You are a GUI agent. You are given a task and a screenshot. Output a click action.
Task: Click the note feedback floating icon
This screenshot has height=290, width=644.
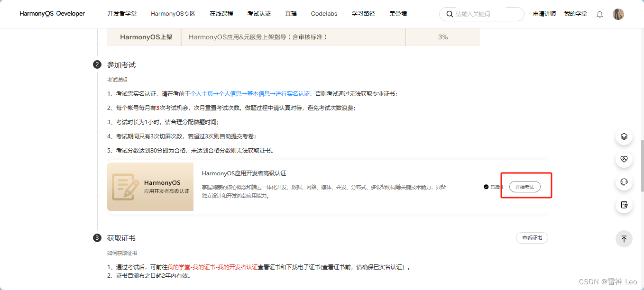click(624, 205)
